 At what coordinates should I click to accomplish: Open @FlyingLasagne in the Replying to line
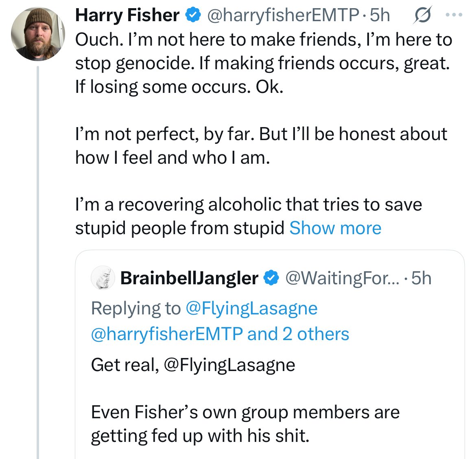[251, 308]
